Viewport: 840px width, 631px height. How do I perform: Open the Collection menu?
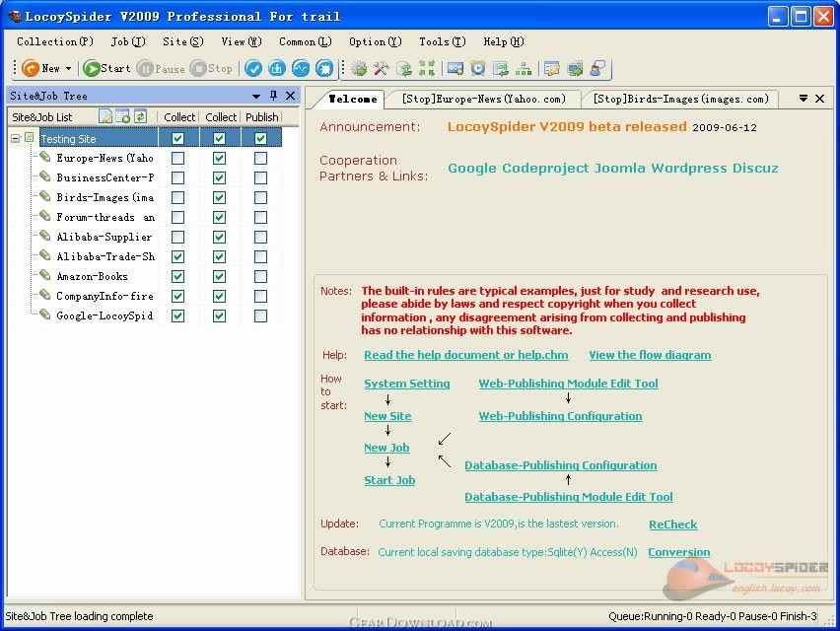tap(55, 41)
